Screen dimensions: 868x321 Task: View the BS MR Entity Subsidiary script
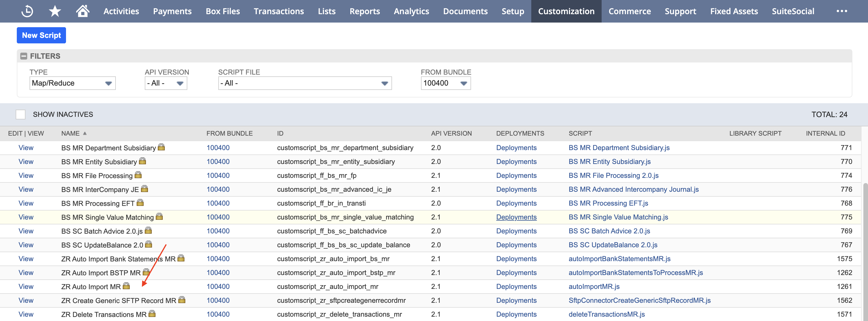(x=26, y=161)
